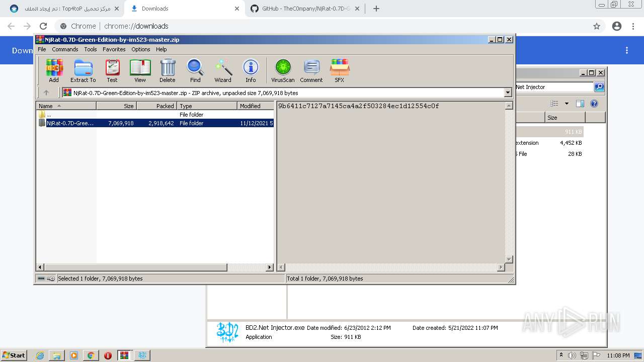Open a new Chrome tab

(376, 9)
